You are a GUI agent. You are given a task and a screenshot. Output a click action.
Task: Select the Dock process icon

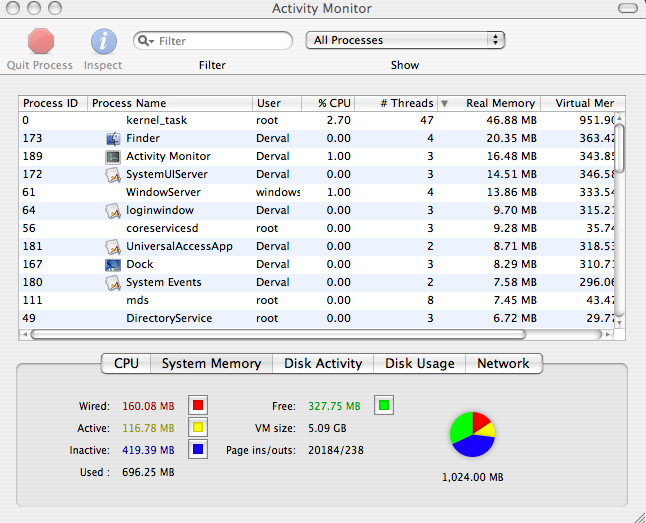(x=113, y=265)
